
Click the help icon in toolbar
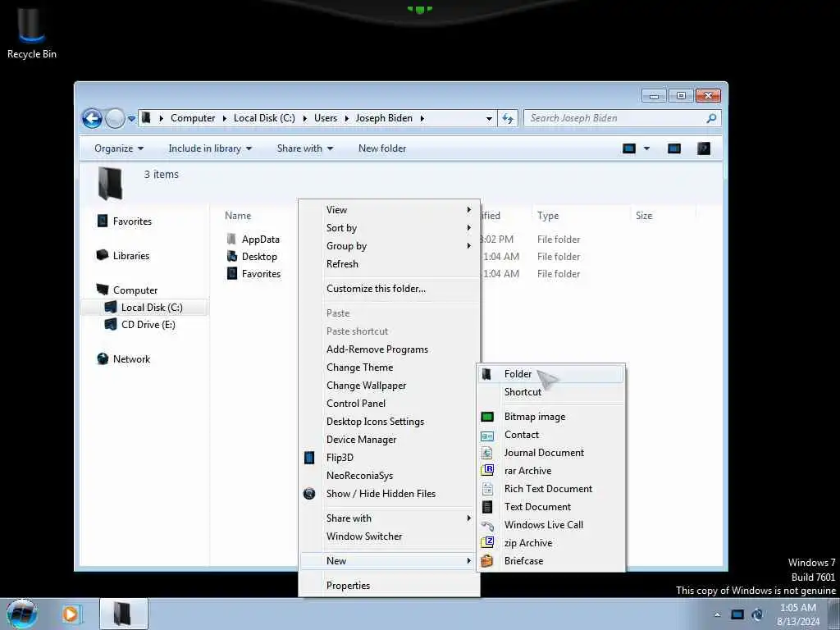703,148
